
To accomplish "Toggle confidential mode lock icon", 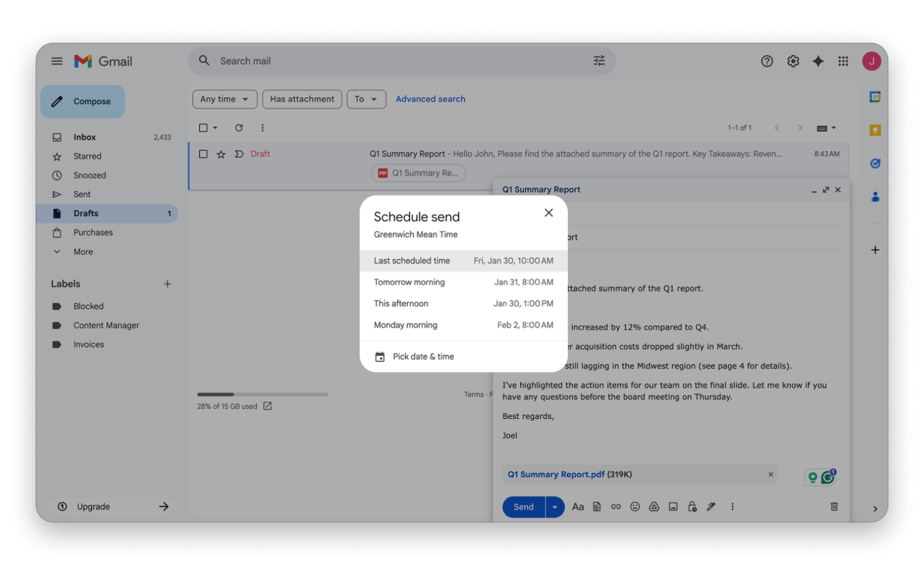I will (692, 507).
